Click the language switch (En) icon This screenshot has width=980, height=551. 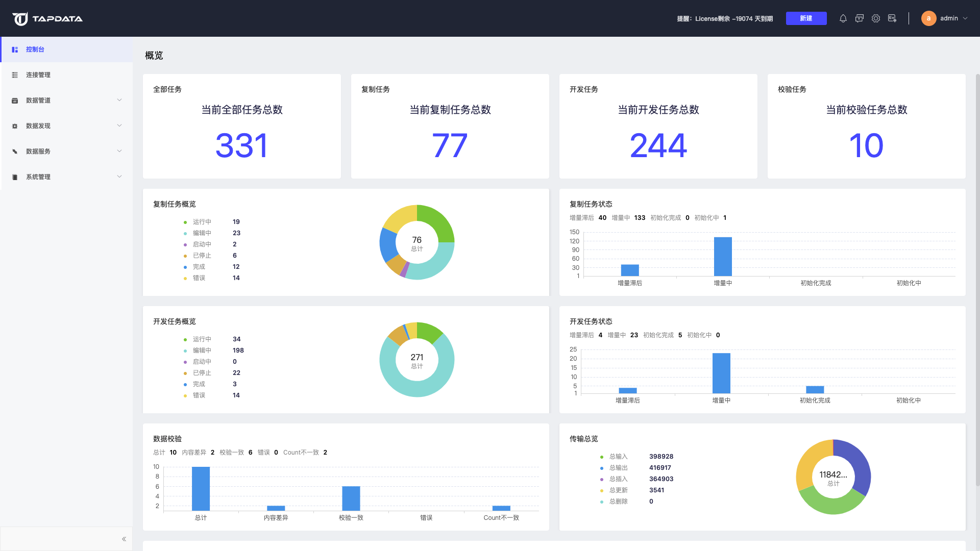(892, 18)
